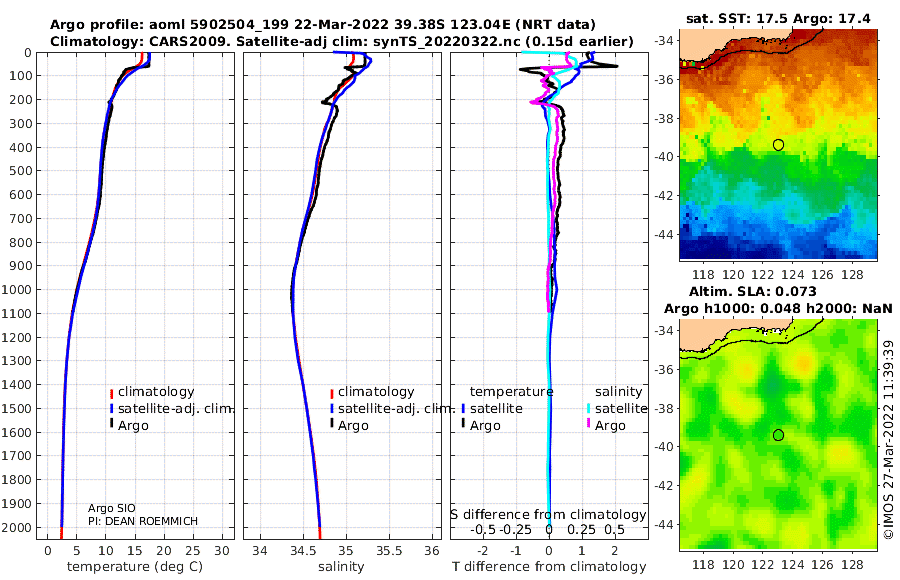Click the 'Argo SIO' label
The image size is (900, 580).
[x=111, y=508]
